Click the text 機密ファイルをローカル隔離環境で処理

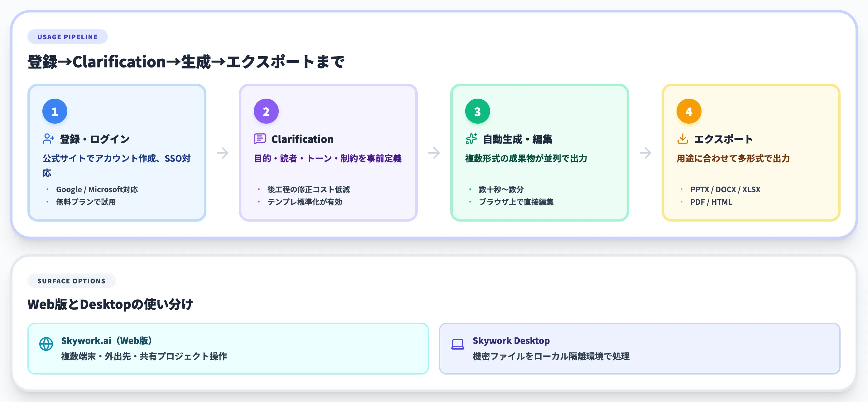click(551, 356)
